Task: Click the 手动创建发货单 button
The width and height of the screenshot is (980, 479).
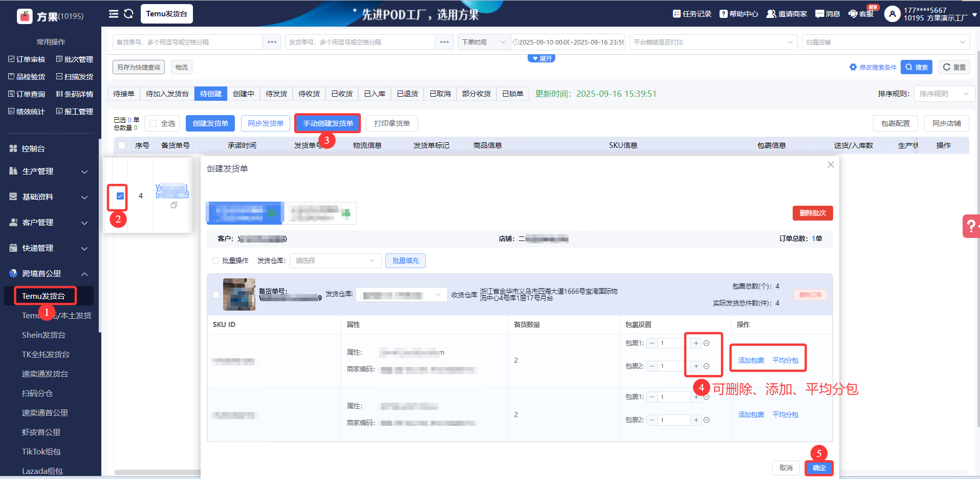Action: pyautogui.click(x=328, y=123)
